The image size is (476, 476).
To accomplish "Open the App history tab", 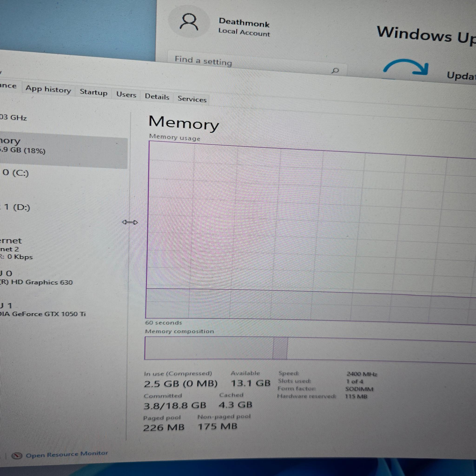I will pyautogui.click(x=48, y=89).
